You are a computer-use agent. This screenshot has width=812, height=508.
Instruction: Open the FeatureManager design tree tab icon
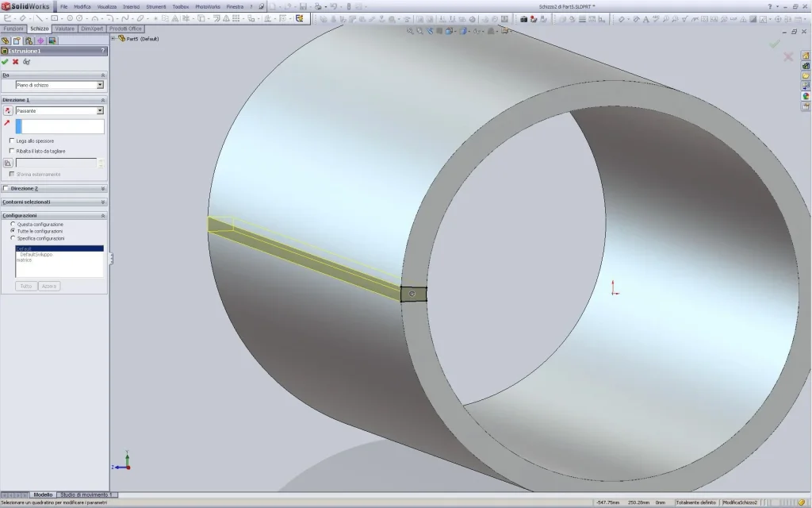click(6, 41)
